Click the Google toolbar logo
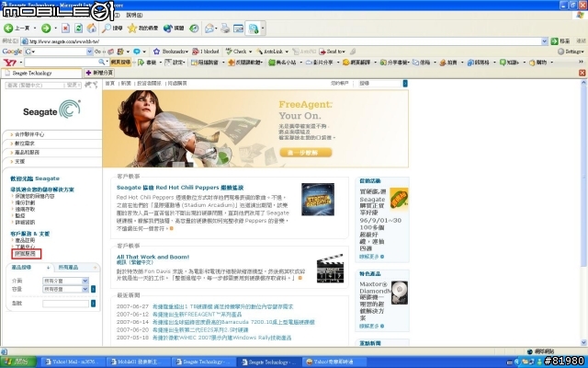 coord(12,52)
